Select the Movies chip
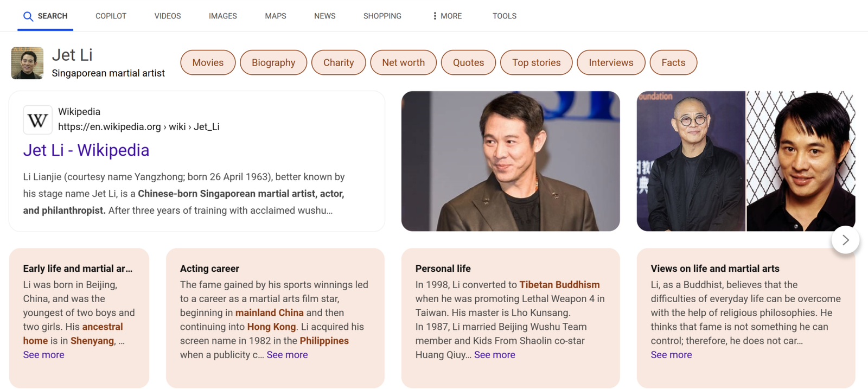This screenshot has width=868, height=389. (x=208, y=62)
